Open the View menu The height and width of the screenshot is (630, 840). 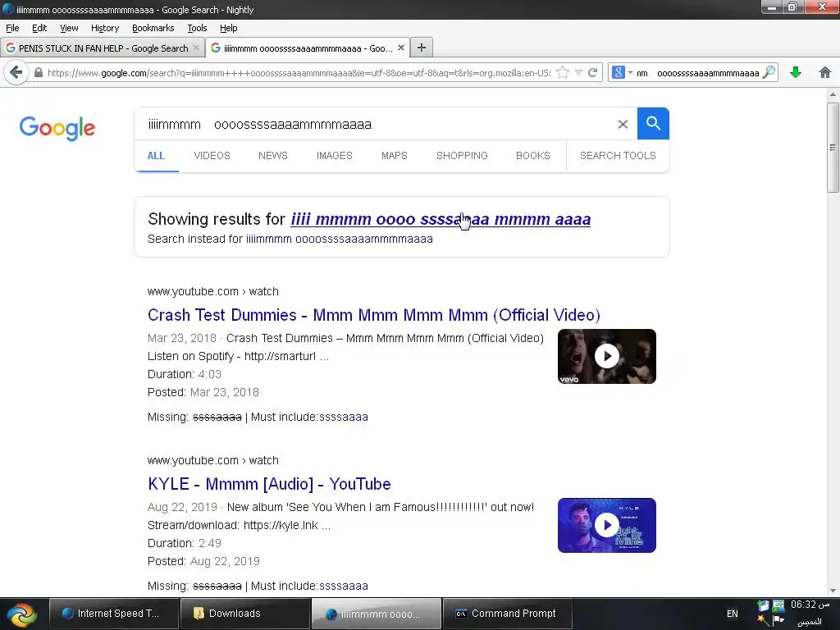[69, 28]
